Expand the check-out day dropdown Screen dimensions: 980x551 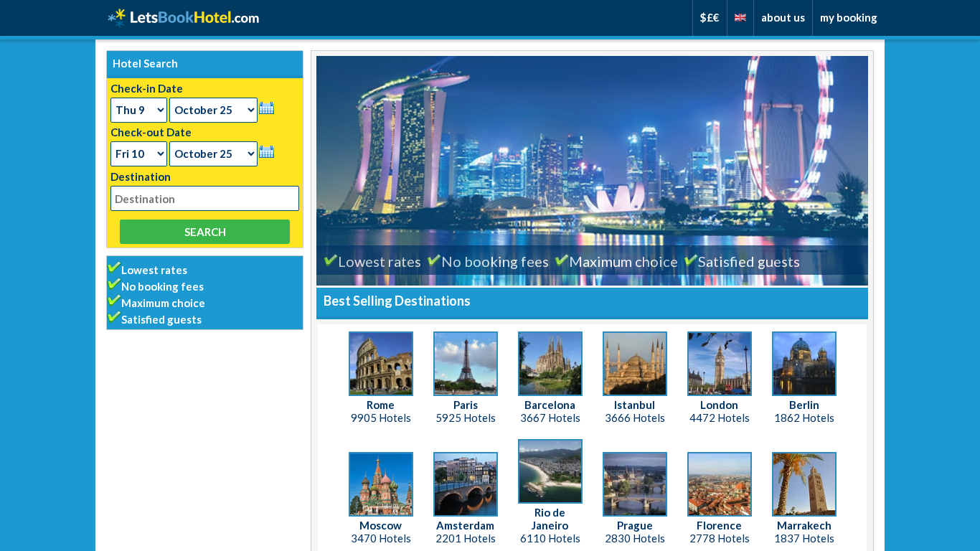coord(138,154)
